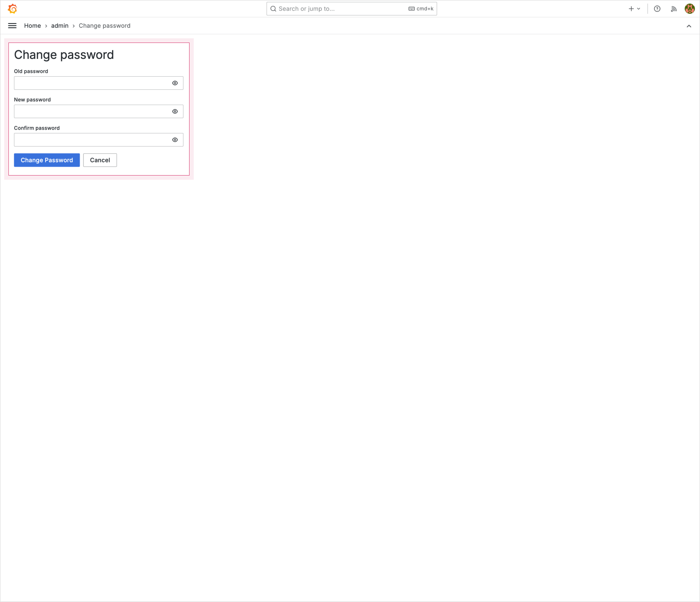700x602 pixels.
Task: Click the Grafana logo icon
Action: click(13, 8)
